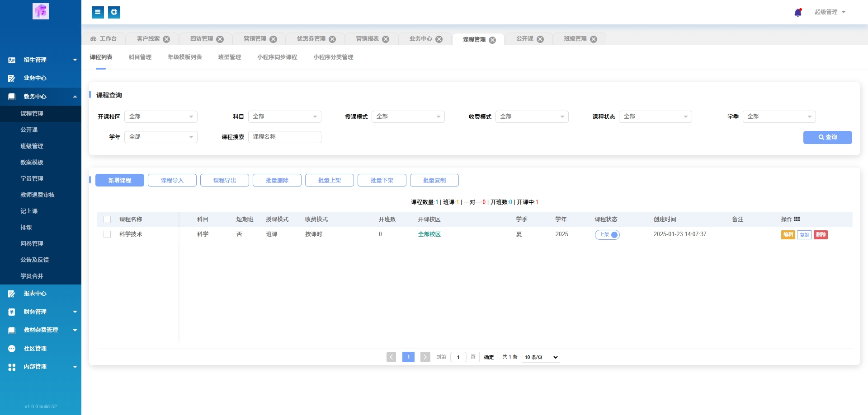Screen dimensions: 868x415
Task: Close the 课程管理 tab
Action: 492,40
